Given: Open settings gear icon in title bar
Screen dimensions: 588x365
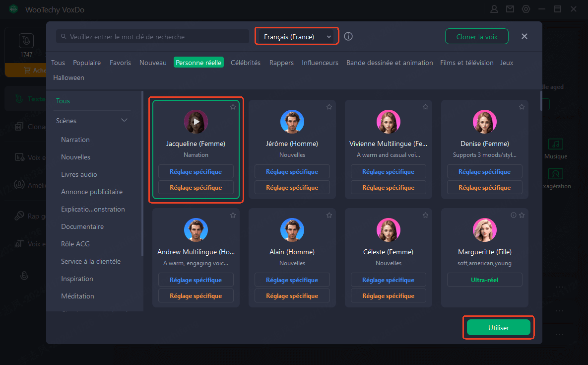Looking at the screenshot, I should pyautogui.click(x=526, y=9).
